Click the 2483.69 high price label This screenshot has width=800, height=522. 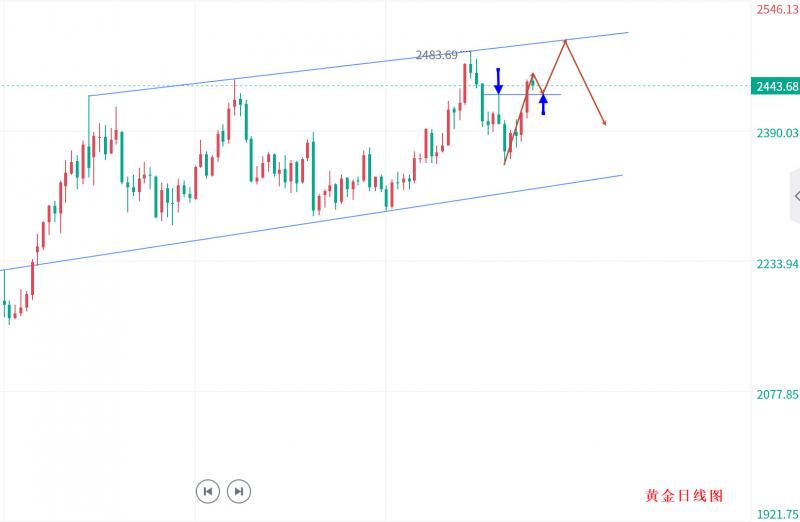pyautogui.click(x=436, y=55)
